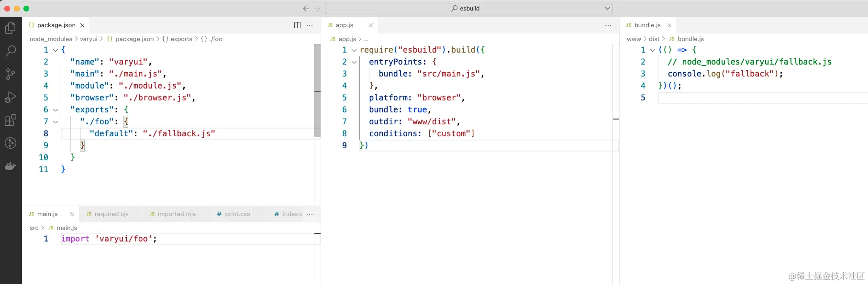
Task: Close the package.json tab
Action: (82, 25)
